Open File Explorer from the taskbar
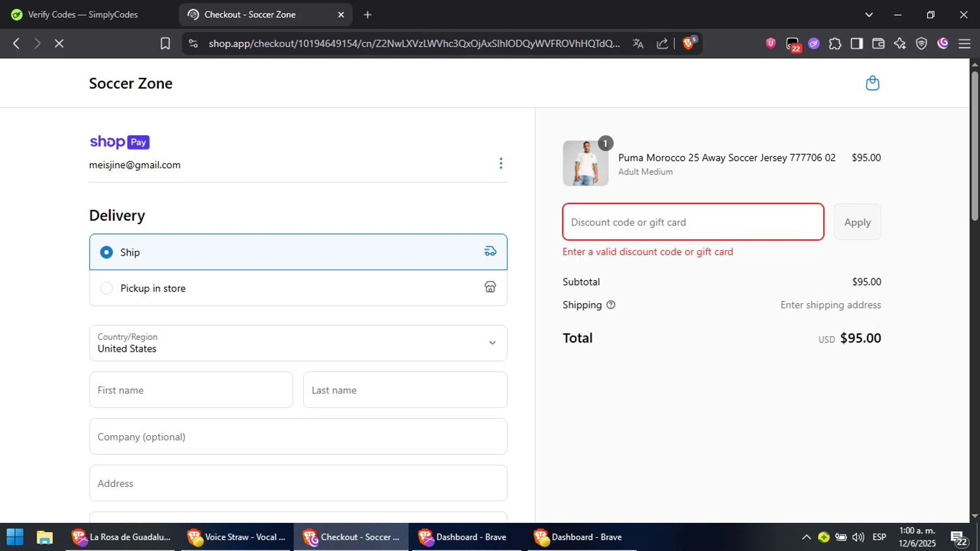 [x=44, y=537]
